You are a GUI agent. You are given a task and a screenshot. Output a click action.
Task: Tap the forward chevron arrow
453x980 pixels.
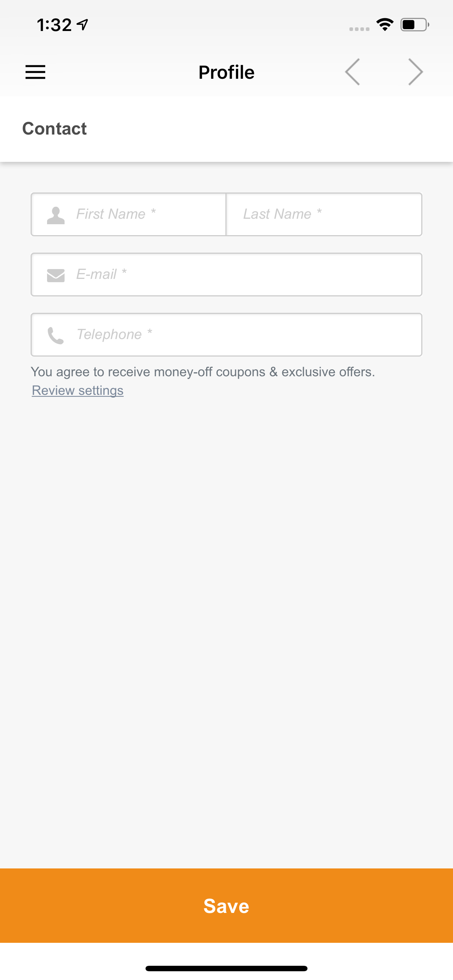pyautogui.click(x=415, y=72)
